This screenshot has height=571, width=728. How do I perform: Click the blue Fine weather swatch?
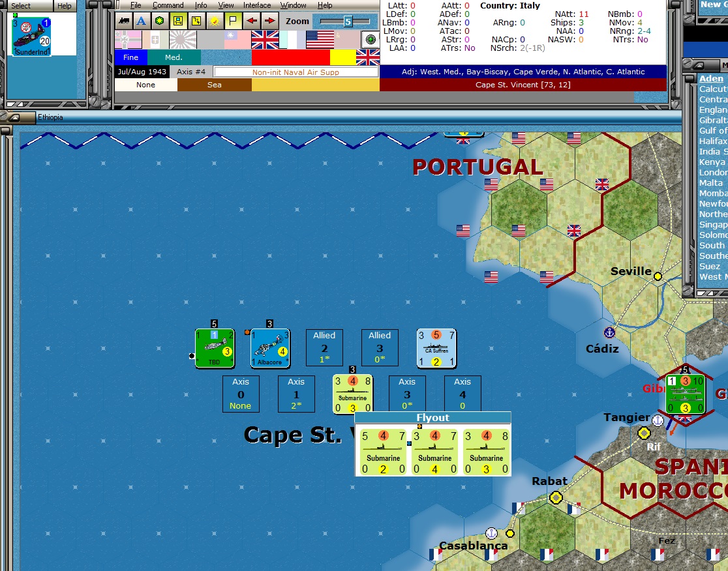pos(131,57)
